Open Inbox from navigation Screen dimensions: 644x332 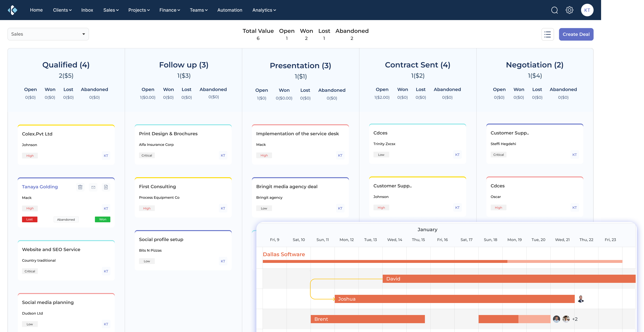[87, 10]
